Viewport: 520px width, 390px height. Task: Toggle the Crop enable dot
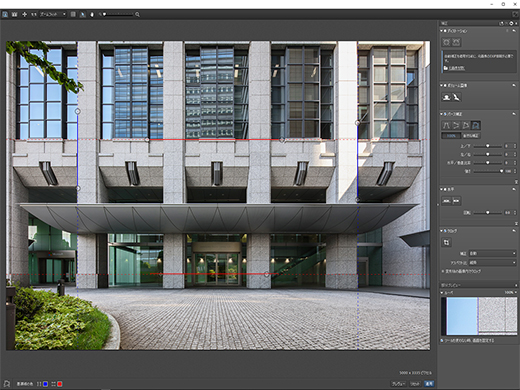(445, 231)
